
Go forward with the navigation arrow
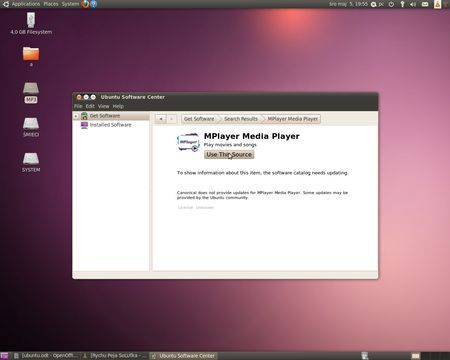(x=171, y=119)
